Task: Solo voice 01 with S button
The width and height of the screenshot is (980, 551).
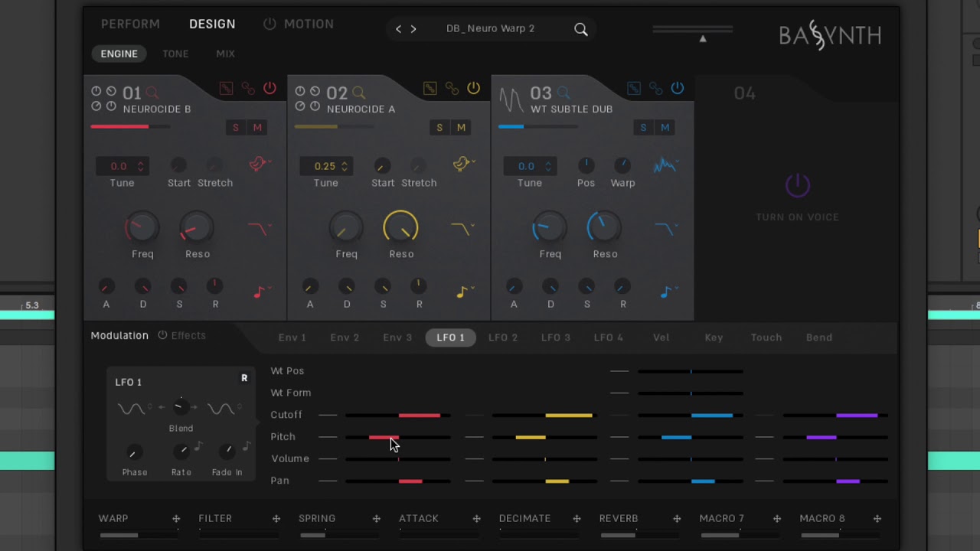Action: click(x=236, y=128)
